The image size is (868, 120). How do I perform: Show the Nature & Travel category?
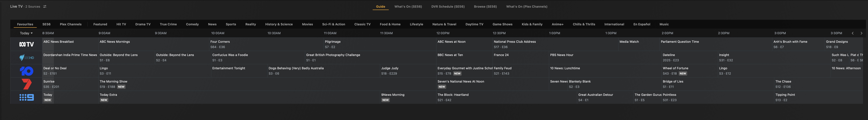point(444,24)
